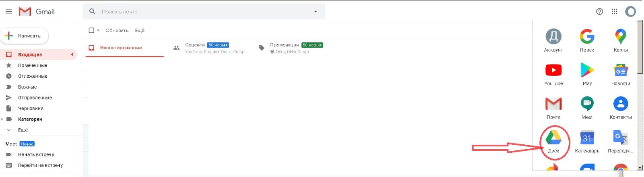644x177 pixels.
Task: Switch to Соцсети tab
Action: point(209,48)
